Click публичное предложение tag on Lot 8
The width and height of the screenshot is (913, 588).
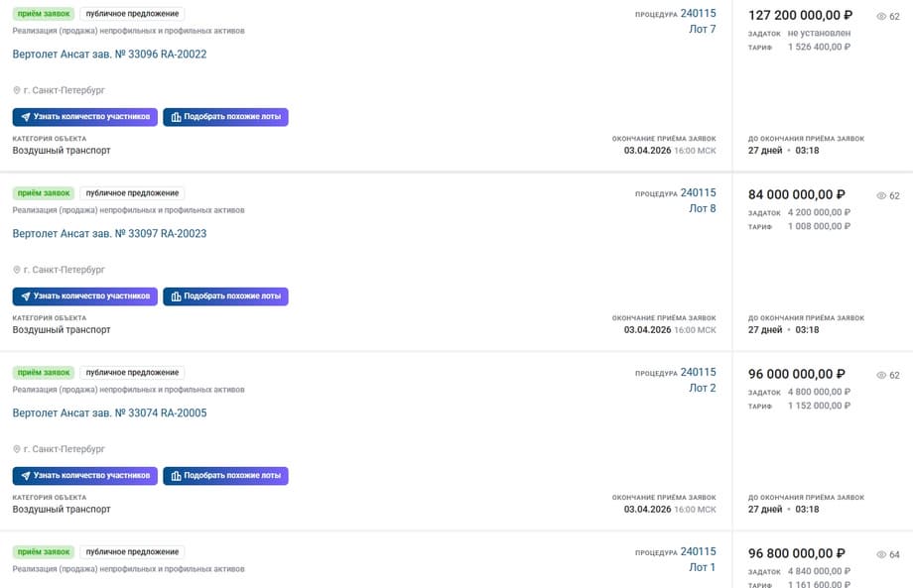pos(132,193)
